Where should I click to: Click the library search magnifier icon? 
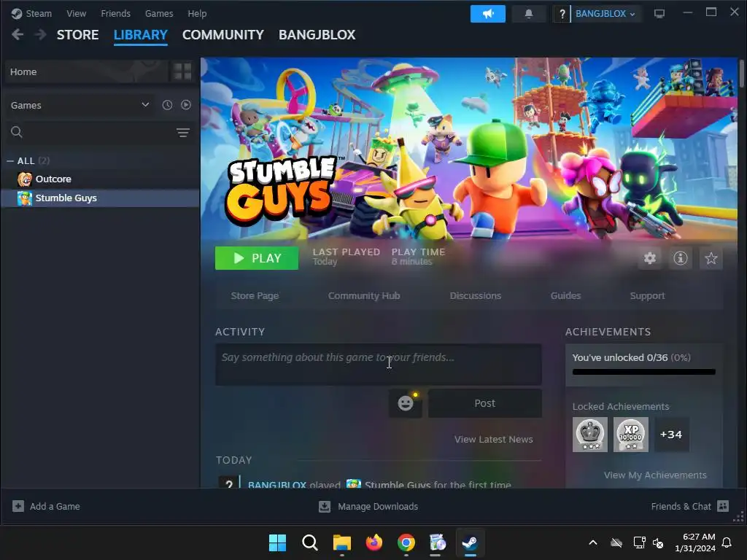(17, 132)
